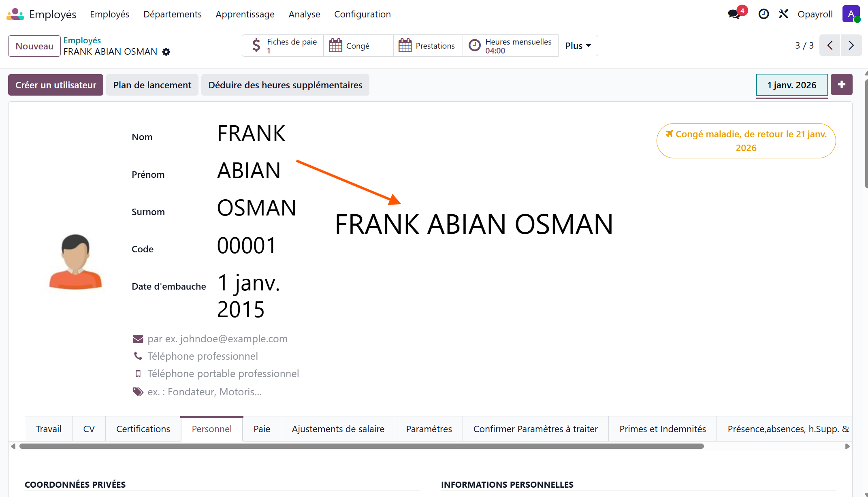Open the Plus dropdown menu

pyautogui.click(x=578, y=45)
